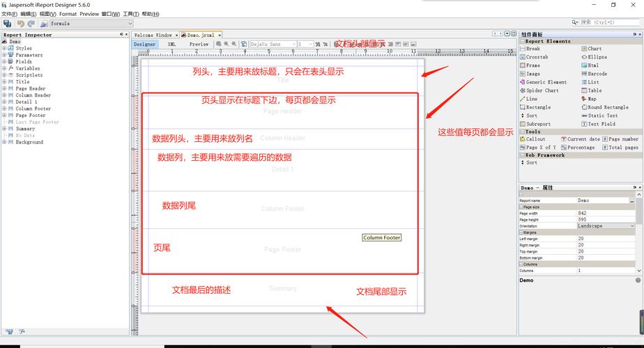
Task: Click the Undo arrow icon
Action: click(20, 24)
